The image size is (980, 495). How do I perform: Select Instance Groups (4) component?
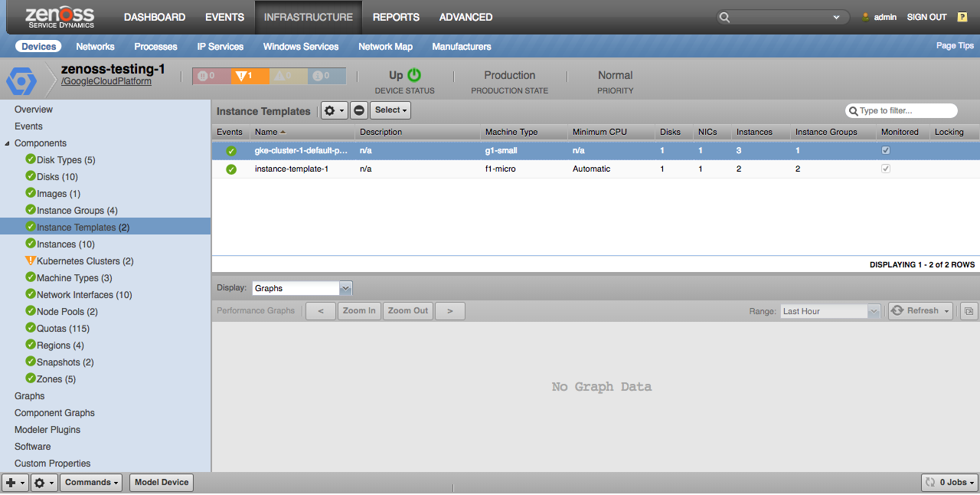[77, 211]
